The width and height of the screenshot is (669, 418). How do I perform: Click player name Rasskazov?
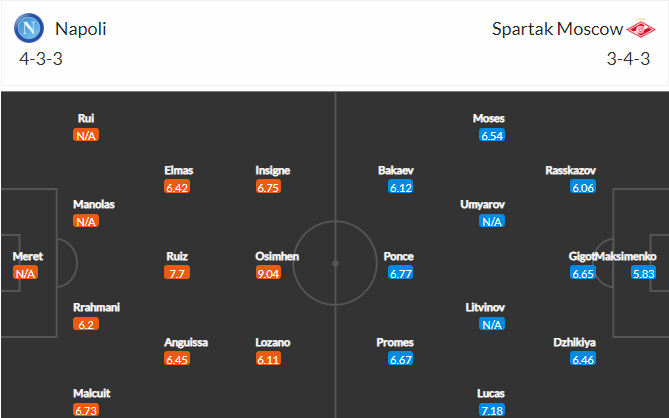[x=570, y=170]
